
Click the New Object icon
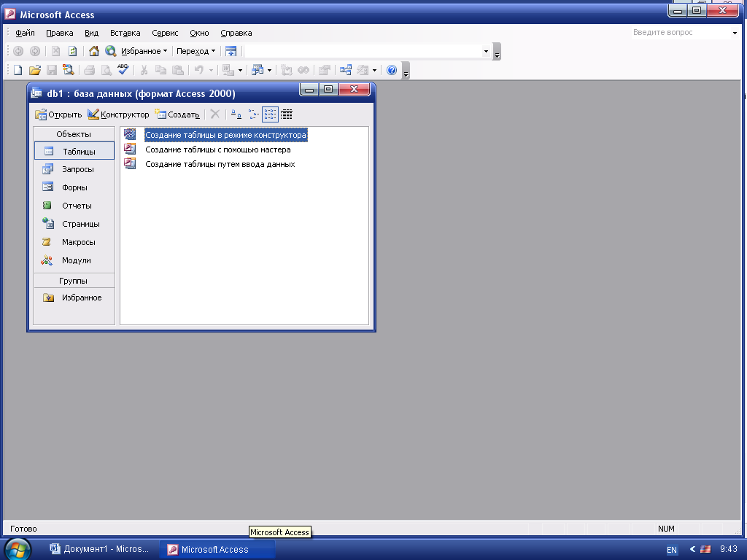coord(258,70)
